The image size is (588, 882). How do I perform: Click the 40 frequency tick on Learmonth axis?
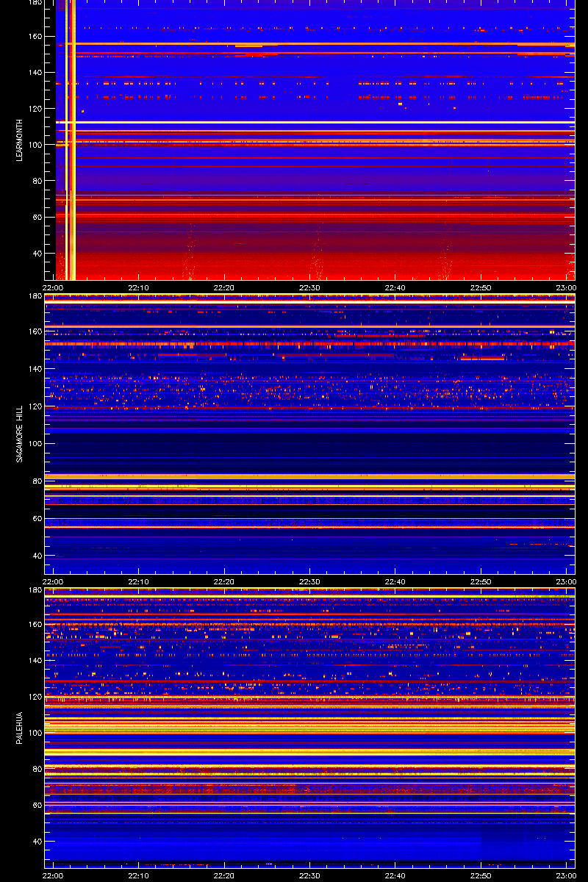[x=37, y=253]
